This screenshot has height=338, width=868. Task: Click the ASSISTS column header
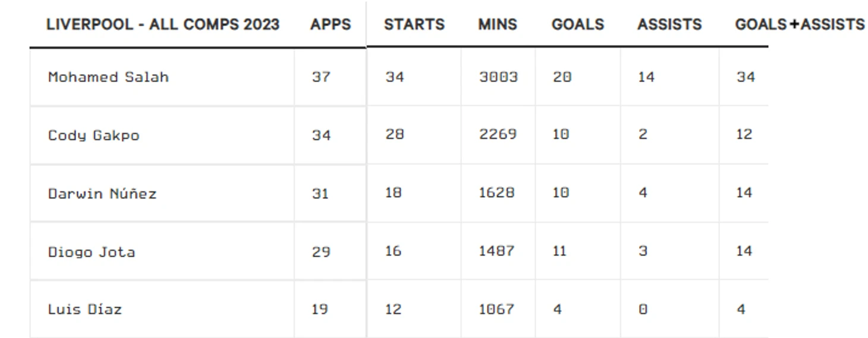pyautogui.click(x=669, y=24)
